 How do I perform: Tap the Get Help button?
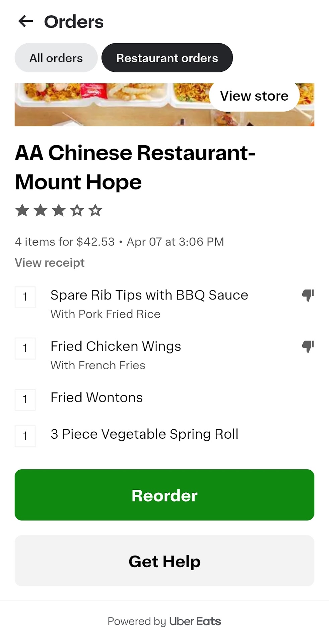pos(164,561)
